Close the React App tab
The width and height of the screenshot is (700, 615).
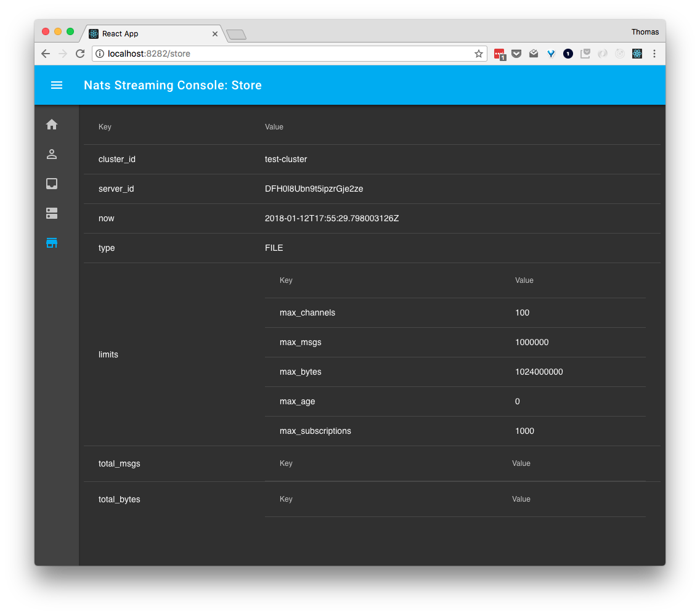(214, 34)
